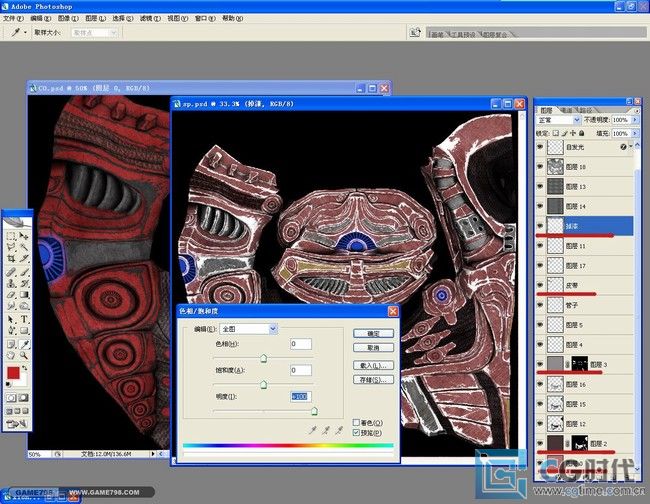Select the Hand tool

(11, 356)
